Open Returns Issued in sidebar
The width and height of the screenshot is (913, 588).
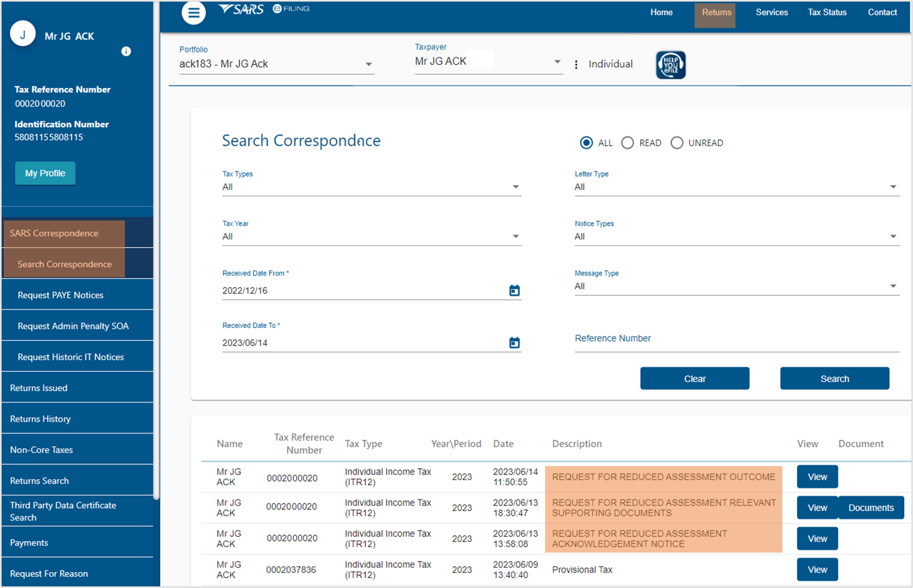pyautogui.click(x=77, y=388)
